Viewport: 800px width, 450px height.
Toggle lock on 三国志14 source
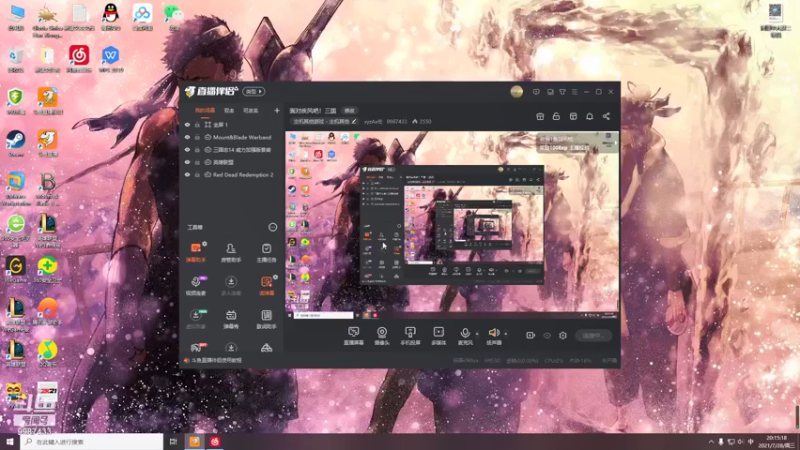[x=197, y=149]
